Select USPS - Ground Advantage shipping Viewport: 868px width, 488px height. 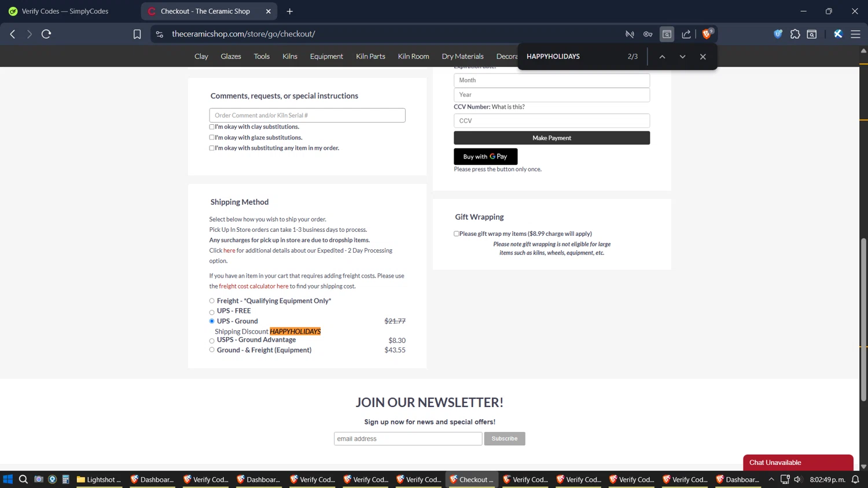click(212, 341)
